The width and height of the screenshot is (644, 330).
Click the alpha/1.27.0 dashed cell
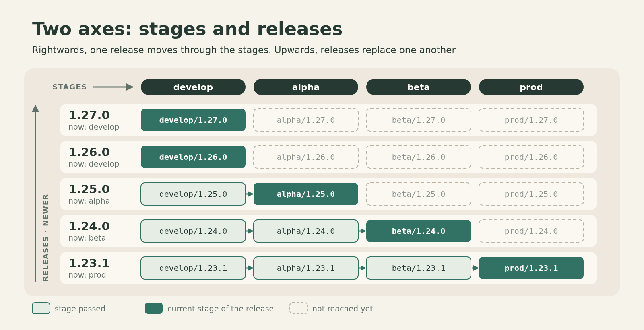pyautogui.click(x=306, y=120)
